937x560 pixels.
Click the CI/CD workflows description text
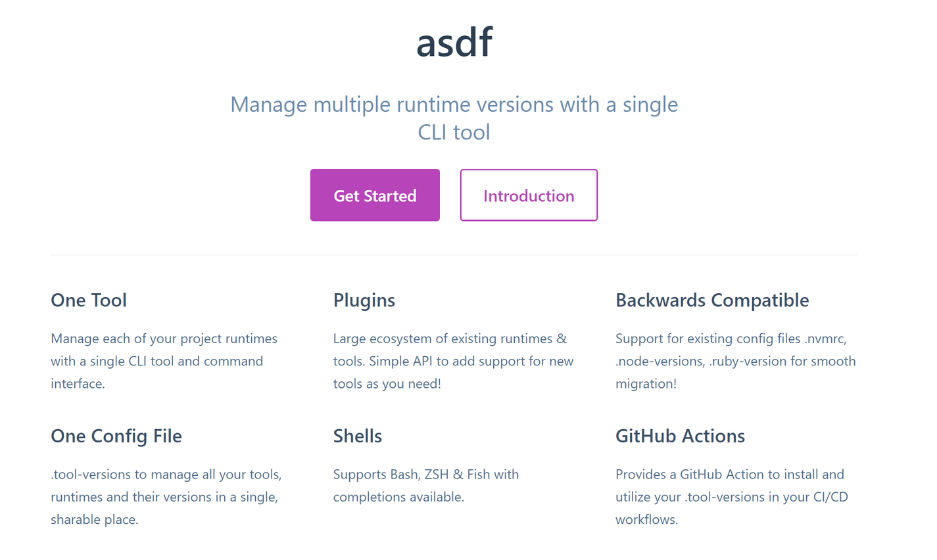732,497
